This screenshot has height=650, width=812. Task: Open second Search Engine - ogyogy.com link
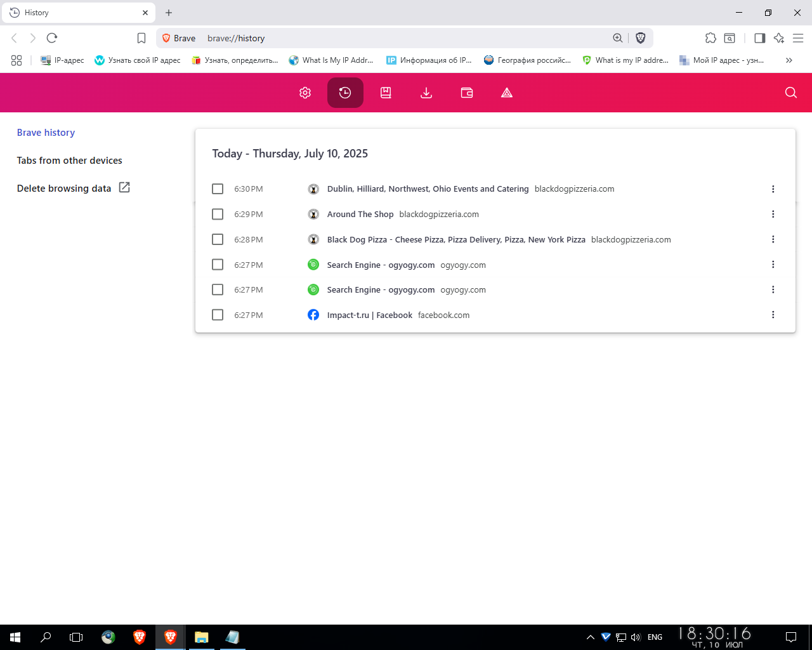coord(381,290)
